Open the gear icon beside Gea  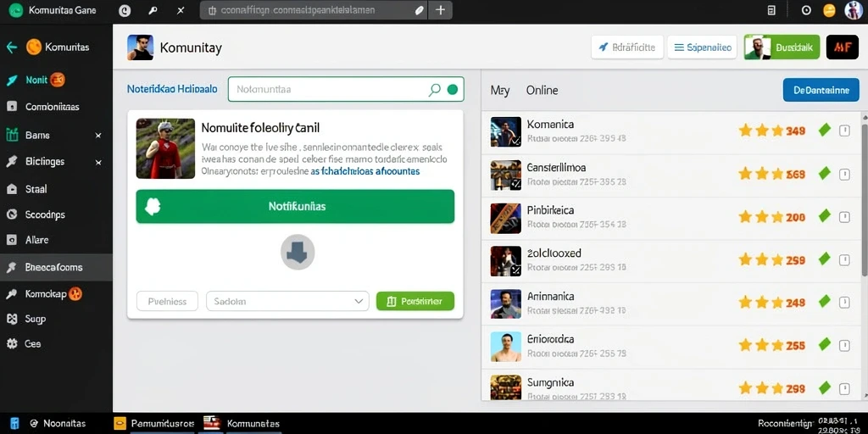[x=12, y=344]
